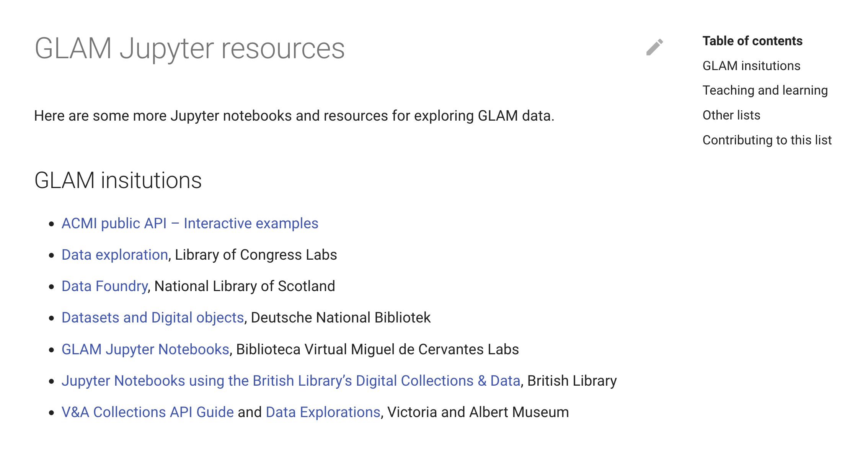Click the intro paragraph about Jupyter notebooks
This screenshot has height=455, width=868.
tap(294, 116)
